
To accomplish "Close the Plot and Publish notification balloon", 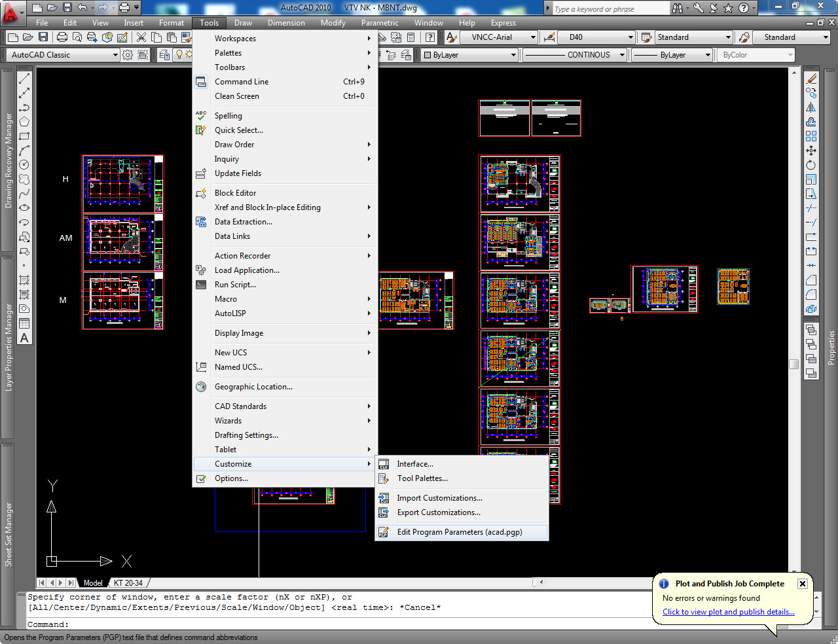I will [802, 584].
